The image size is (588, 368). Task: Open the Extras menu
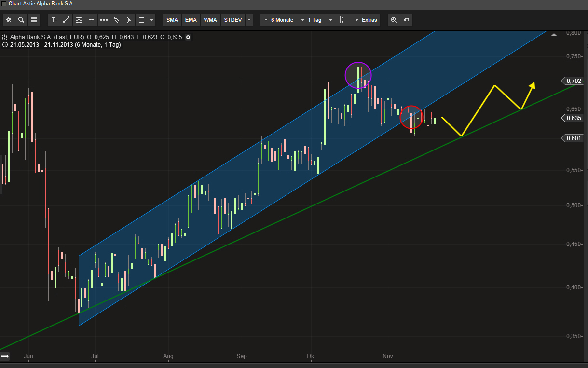tap(365, 20)
